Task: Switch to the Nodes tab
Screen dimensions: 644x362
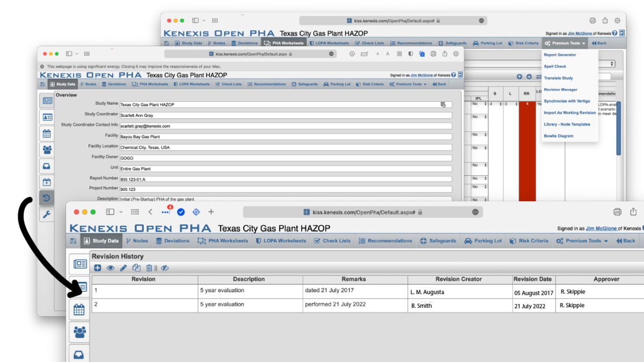Action: (x=137, y=240)
